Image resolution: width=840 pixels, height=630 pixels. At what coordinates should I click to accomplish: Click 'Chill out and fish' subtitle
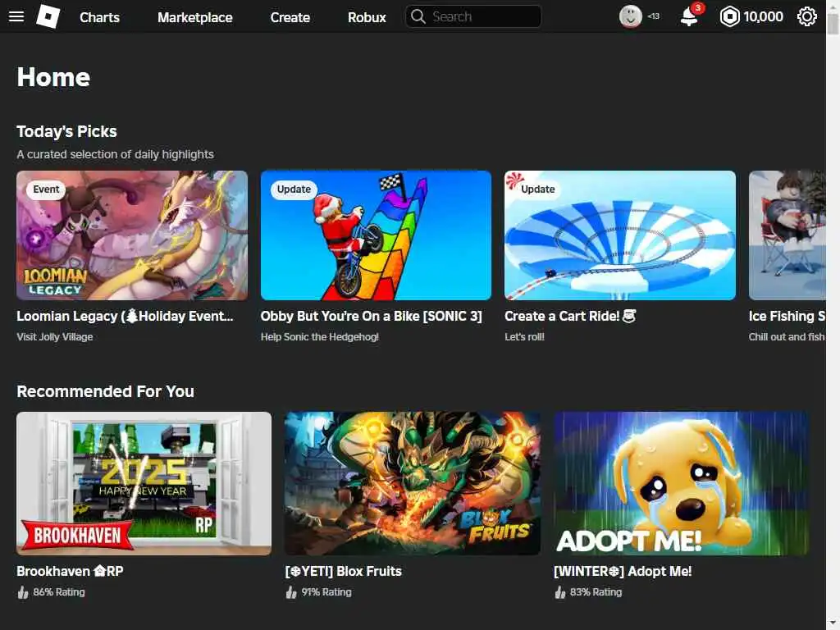click(787, 337)
